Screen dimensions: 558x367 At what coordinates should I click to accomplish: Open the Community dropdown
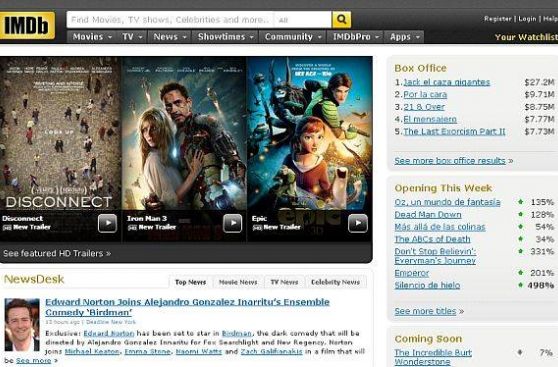[x=293, y=37]
